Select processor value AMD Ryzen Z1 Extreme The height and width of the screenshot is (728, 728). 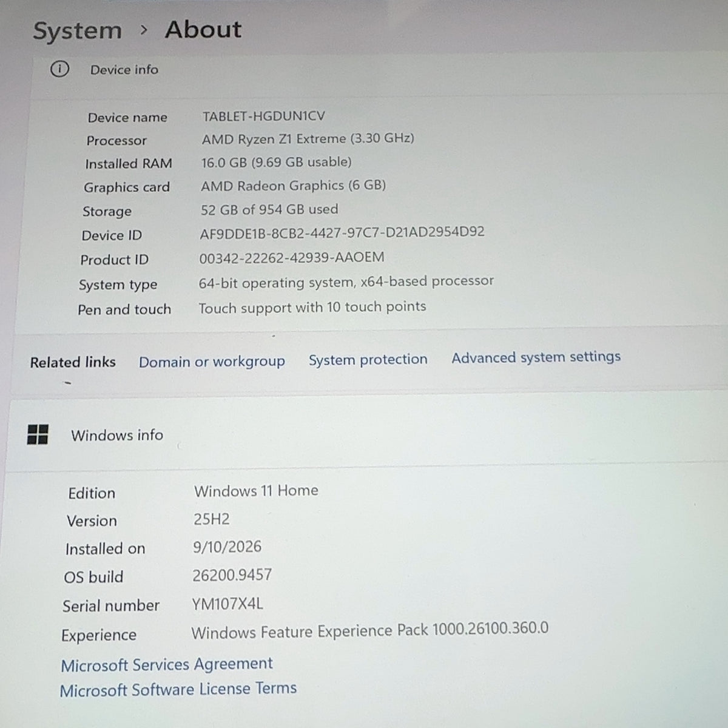click(x=308, y=138)
